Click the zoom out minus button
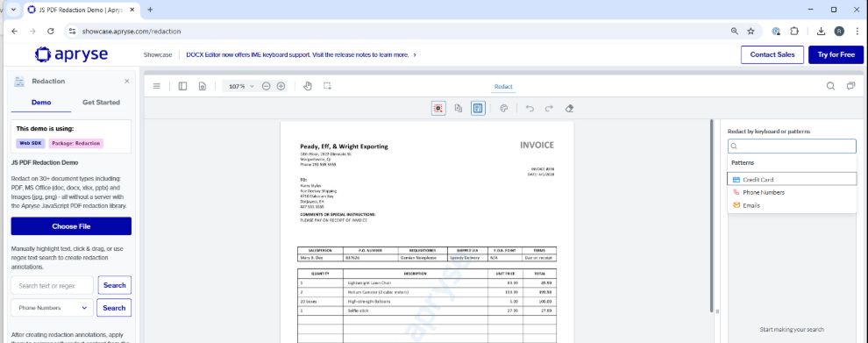868x343 pixels. [x=267, y=87]
